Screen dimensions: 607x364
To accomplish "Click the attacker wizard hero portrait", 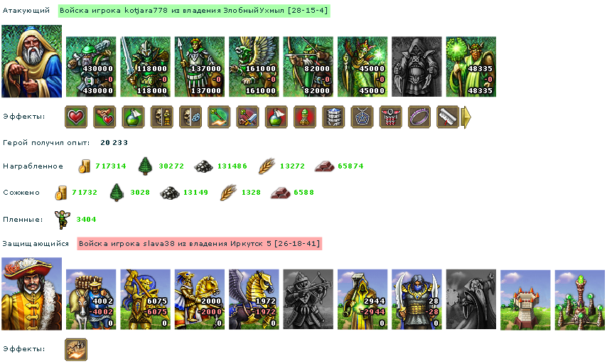I will coord(32,61).
